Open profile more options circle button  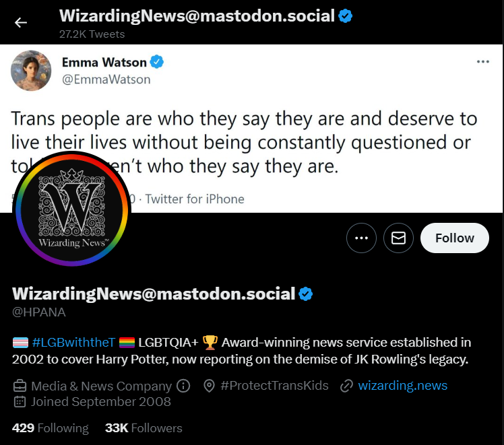[361, 238]
